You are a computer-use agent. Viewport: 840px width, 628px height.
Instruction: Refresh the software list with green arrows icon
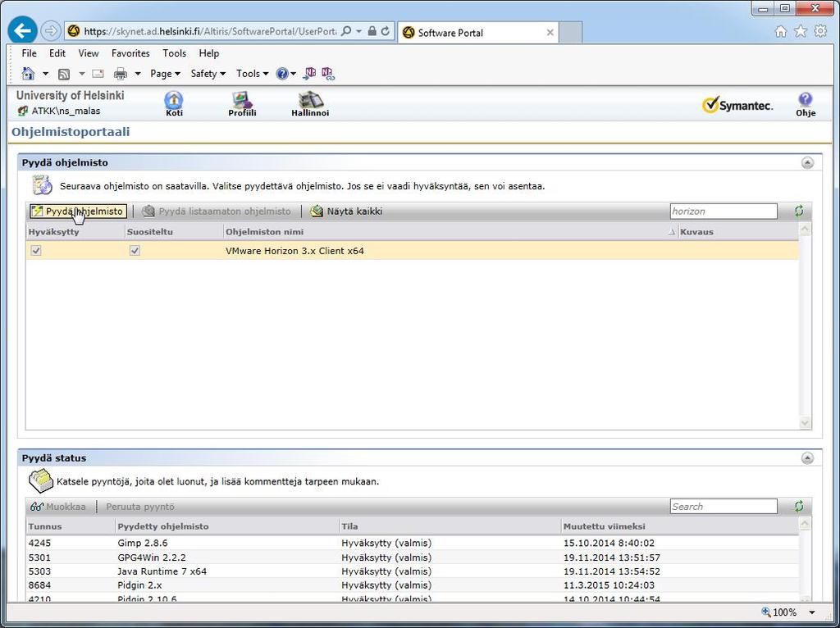tap(799, 211)
